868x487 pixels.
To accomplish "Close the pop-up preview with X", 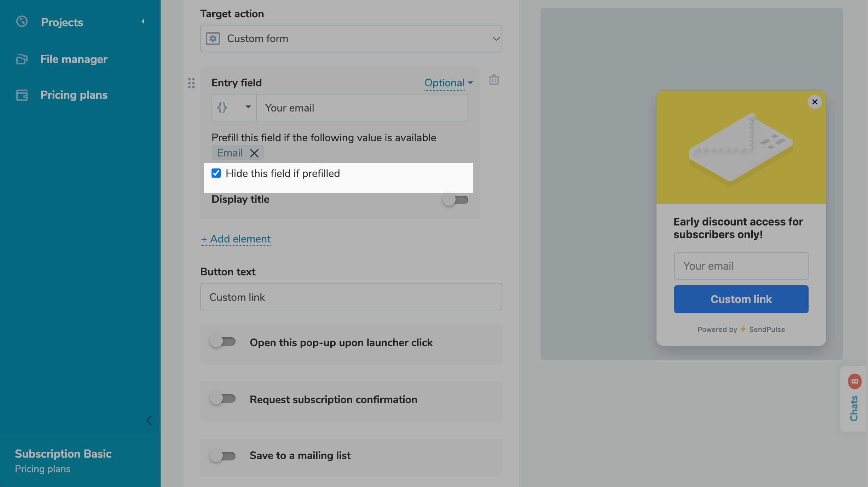I will click(815, 102).
